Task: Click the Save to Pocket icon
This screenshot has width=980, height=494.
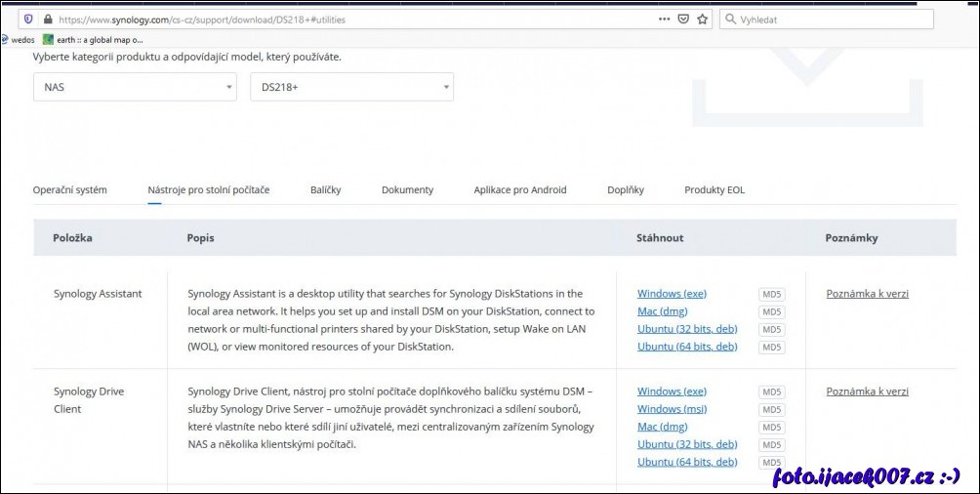Action: pos(683,19)
